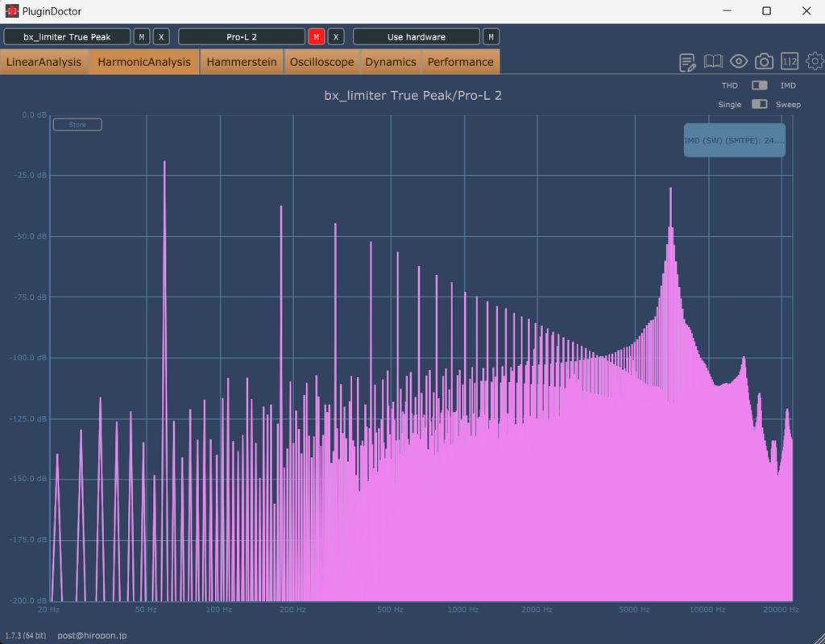Flip the THD / IMD switch

pyautogui.click(x=759, y=85)
